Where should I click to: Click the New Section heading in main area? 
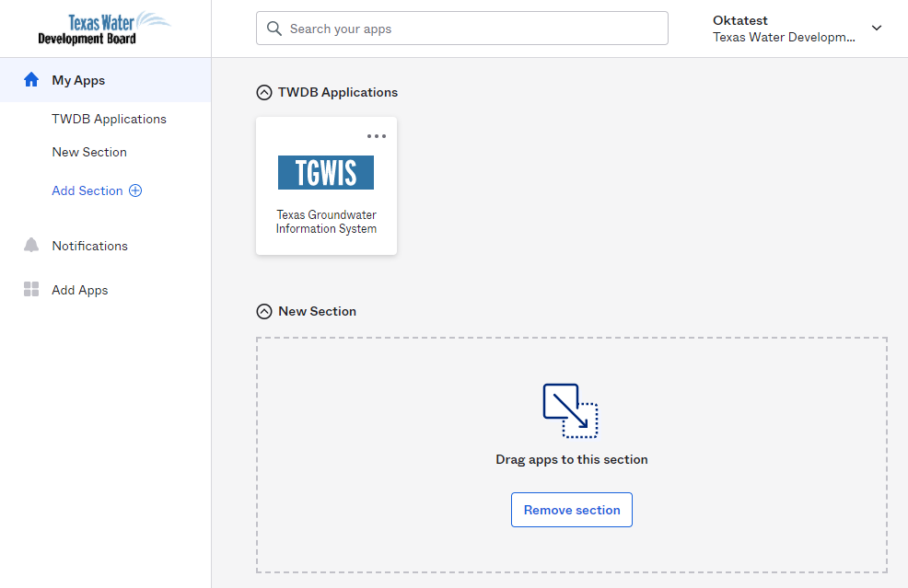[x=318, y=311]
